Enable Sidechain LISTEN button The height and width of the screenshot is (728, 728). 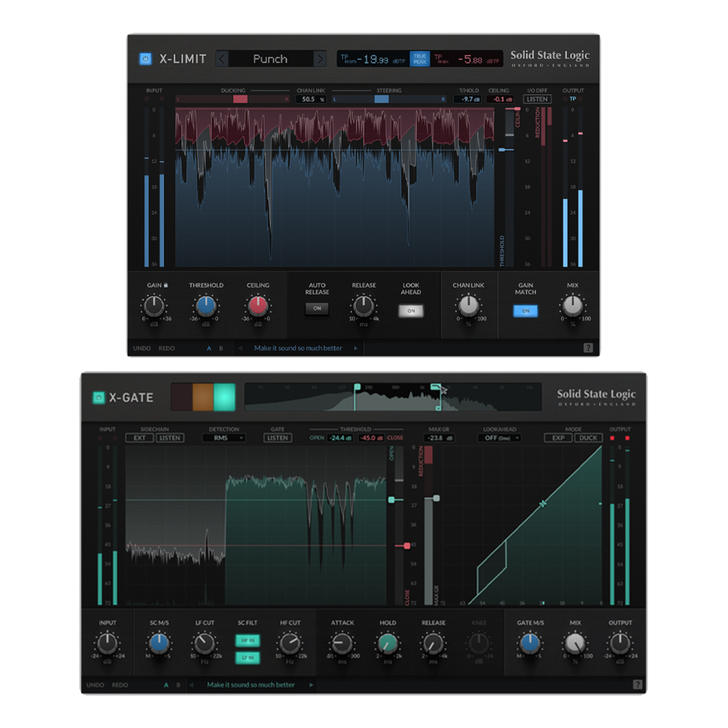(170, 437)
